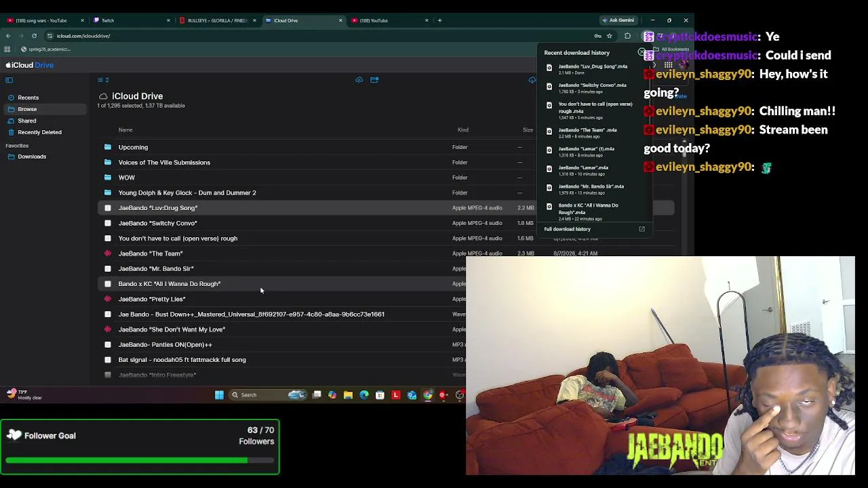The width and height of the screenshot is (868, 488).
Task: Click file icon for "All I Wanna Do Rough"
Action: coord(108,284)
